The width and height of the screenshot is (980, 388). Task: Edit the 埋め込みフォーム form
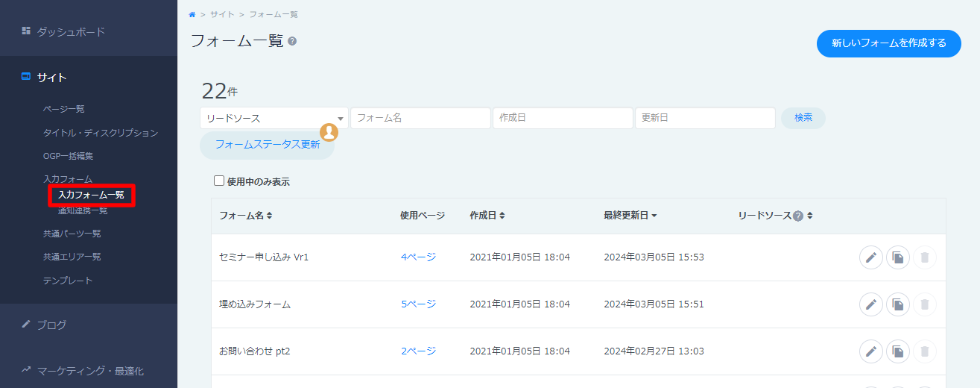[871, 304]
